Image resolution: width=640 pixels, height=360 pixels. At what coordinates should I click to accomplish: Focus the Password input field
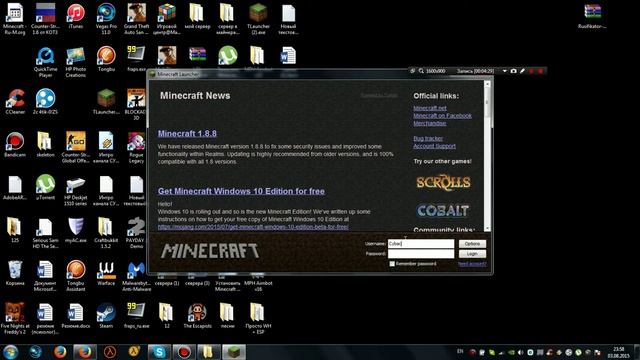click(421, 254)
